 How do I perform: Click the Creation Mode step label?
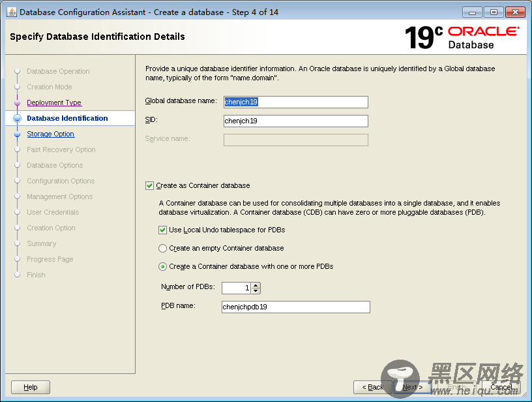coord(50,87)
